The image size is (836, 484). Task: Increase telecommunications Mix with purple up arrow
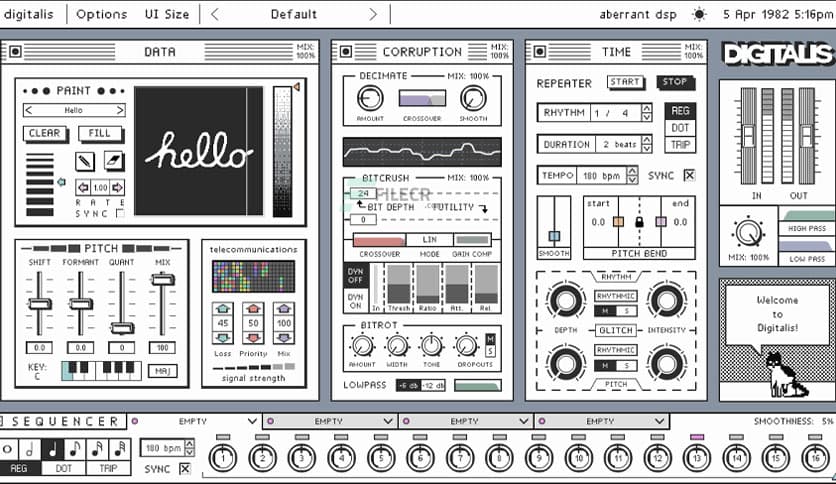pos(284,309)
